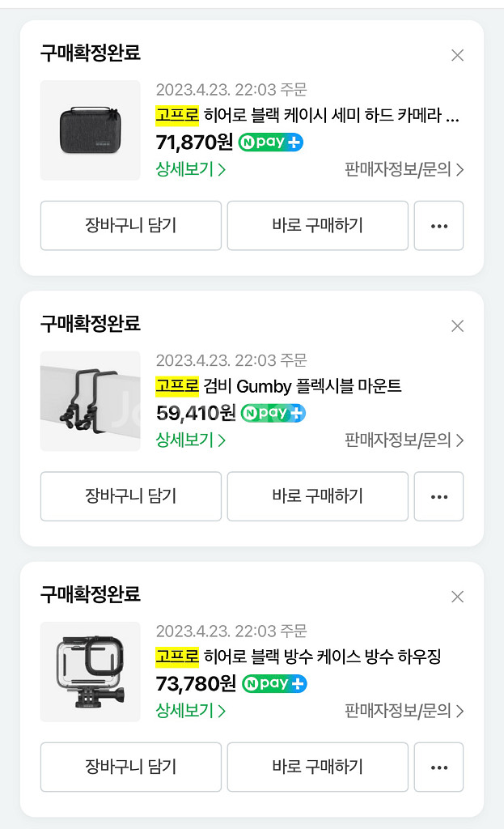Image resolution: width=504 pixels, height=829 pixels.
Task: Dismiss the GoPro camera case order card
Action: pyautogui.click(x=458, y=55)
